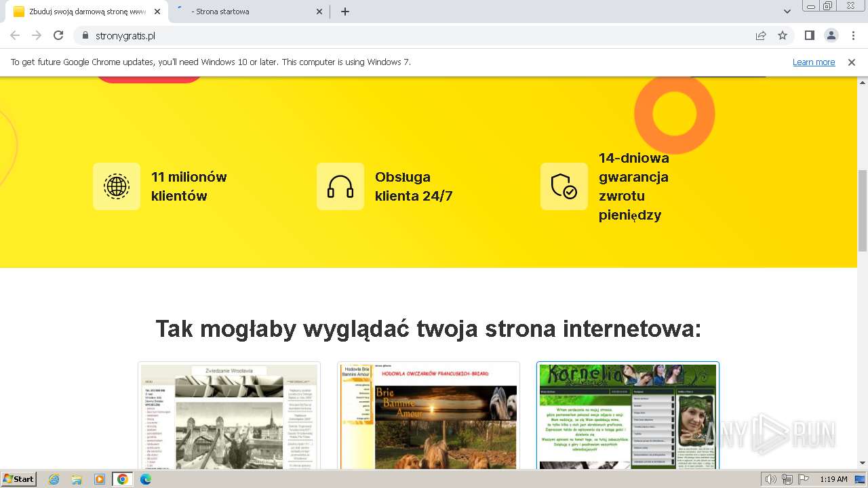
Task: Open the Chrome side panel
Action: (809, 35)
